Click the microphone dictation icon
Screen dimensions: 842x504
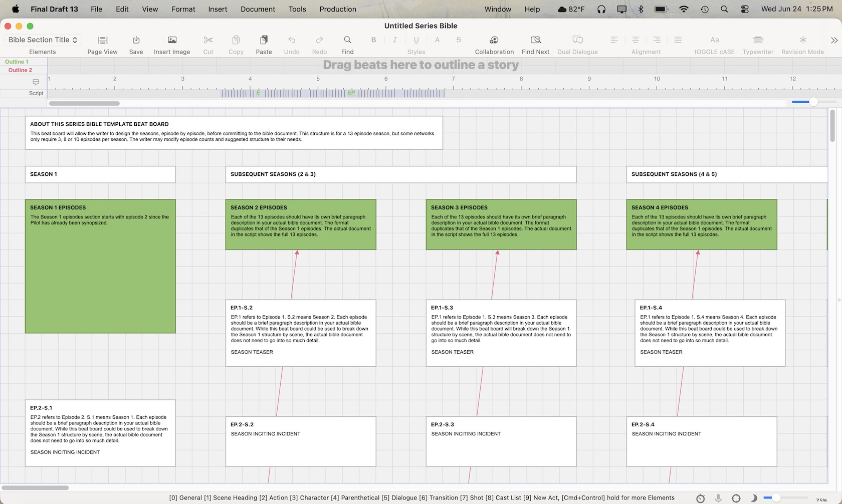click(x=718, y=498)
